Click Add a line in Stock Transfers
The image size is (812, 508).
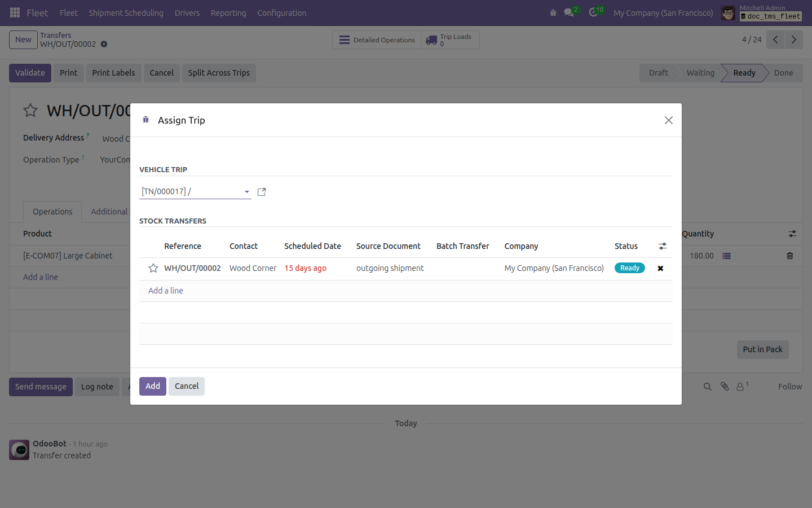[x=166, y=291]
